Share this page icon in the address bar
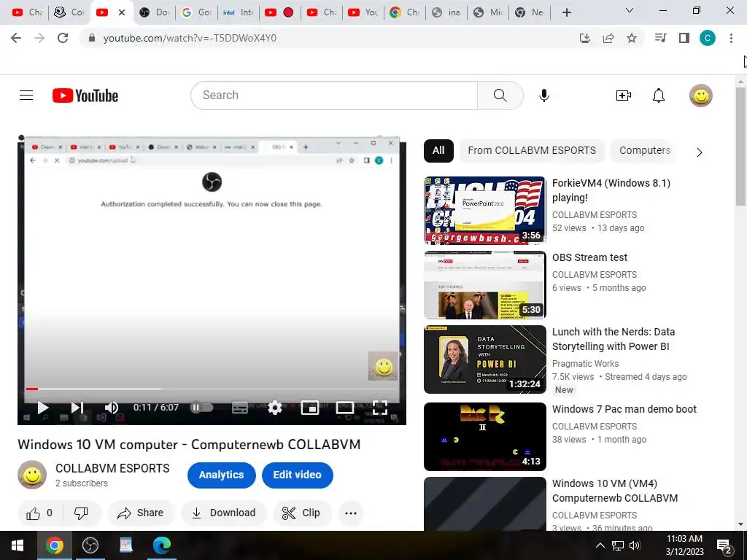 608,38
